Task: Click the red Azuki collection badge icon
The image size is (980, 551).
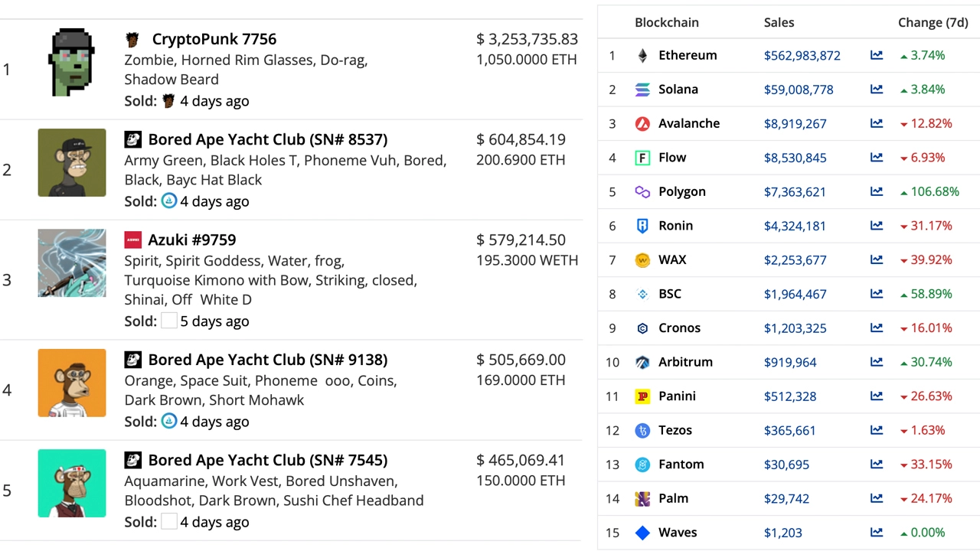Action: [133, 240]
